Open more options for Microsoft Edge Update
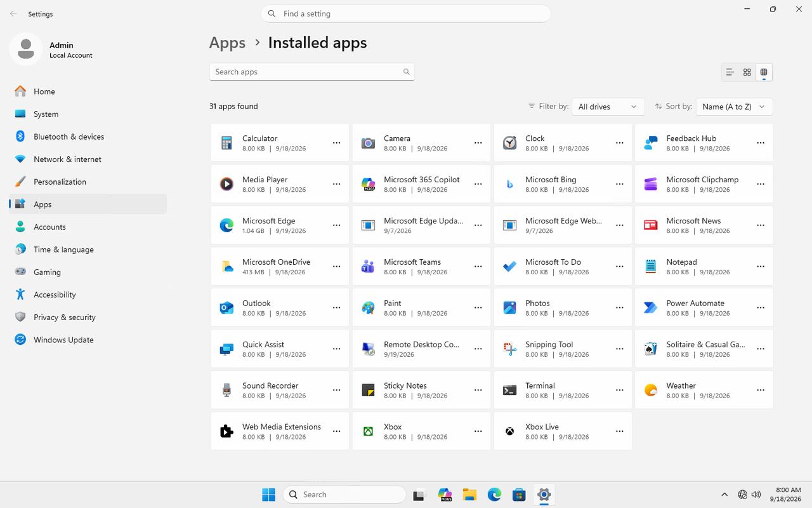The width and height of the screenshot is (812, 508). (x=478, y=225)
